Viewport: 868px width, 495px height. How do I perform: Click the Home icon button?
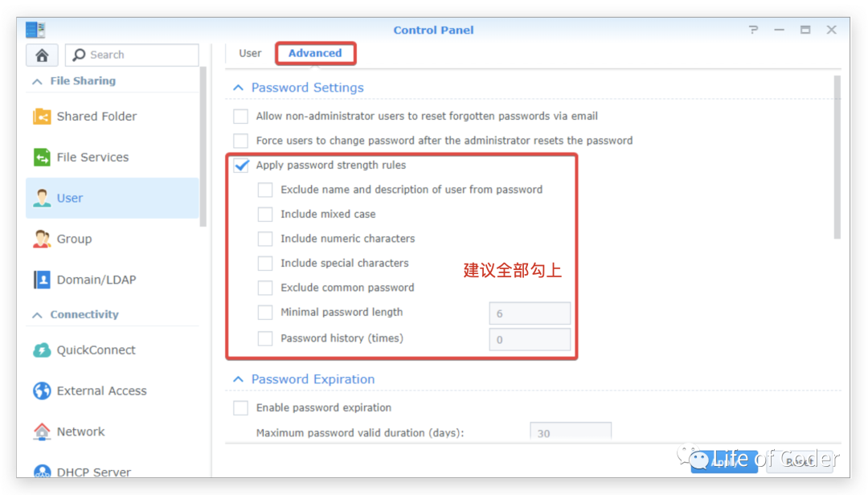[42, 55]
